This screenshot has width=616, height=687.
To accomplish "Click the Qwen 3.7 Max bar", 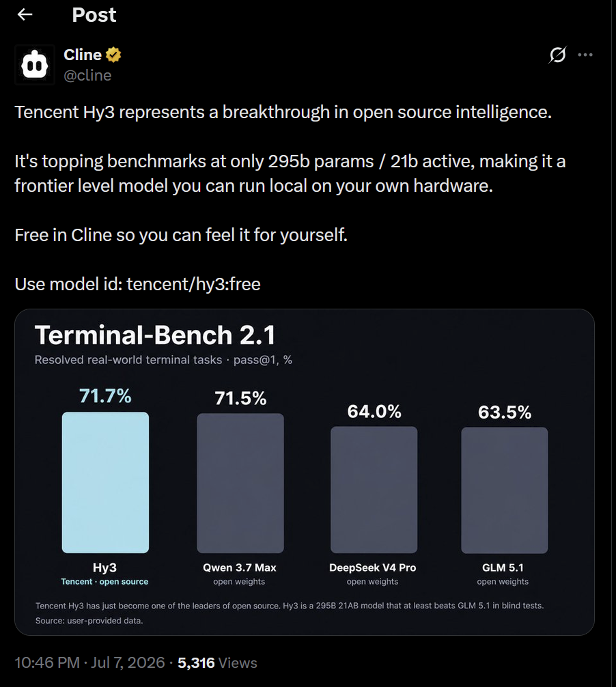I will (x=240, y=483).
